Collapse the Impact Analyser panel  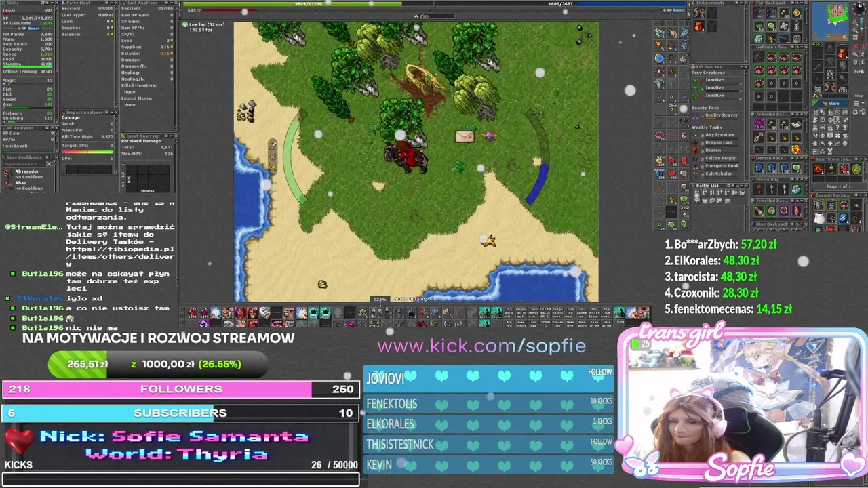(x=111, y=113)
